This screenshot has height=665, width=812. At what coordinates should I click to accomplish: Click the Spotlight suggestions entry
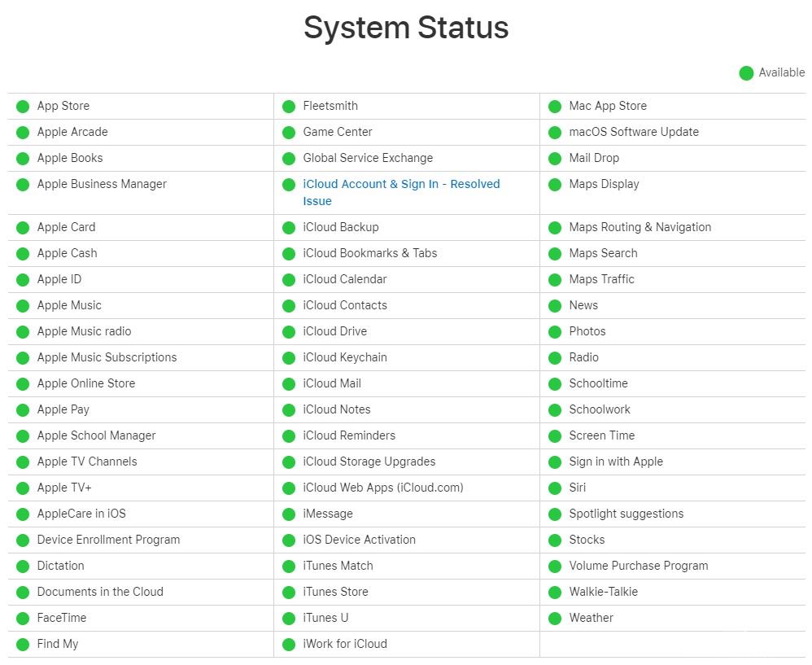[626, 514]
